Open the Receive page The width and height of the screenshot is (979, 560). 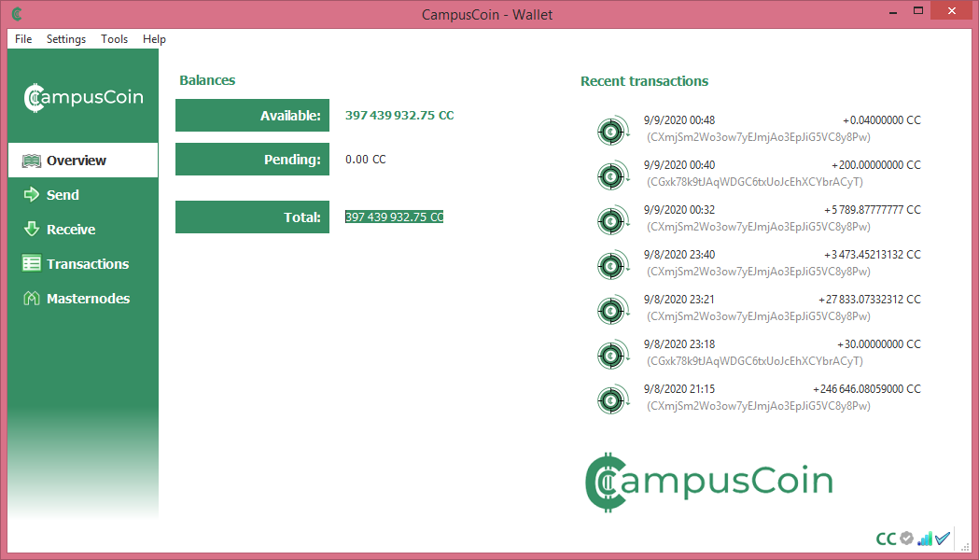point(83,229)
